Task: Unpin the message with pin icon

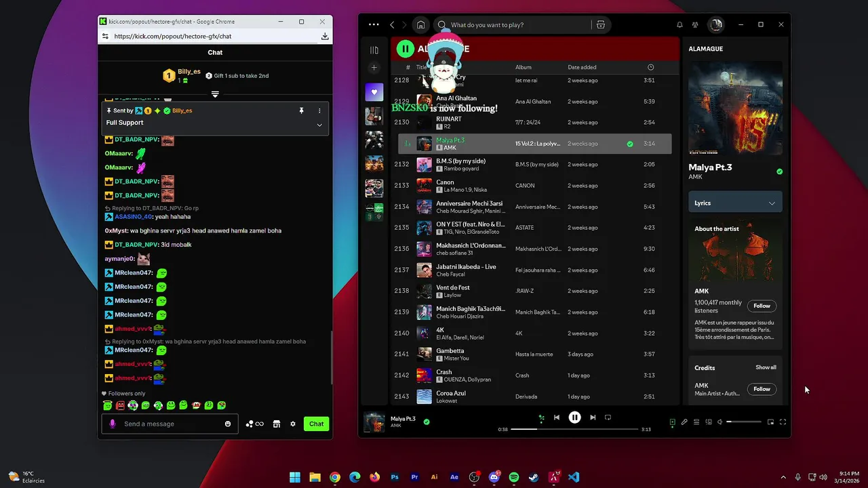Action: 301,110
